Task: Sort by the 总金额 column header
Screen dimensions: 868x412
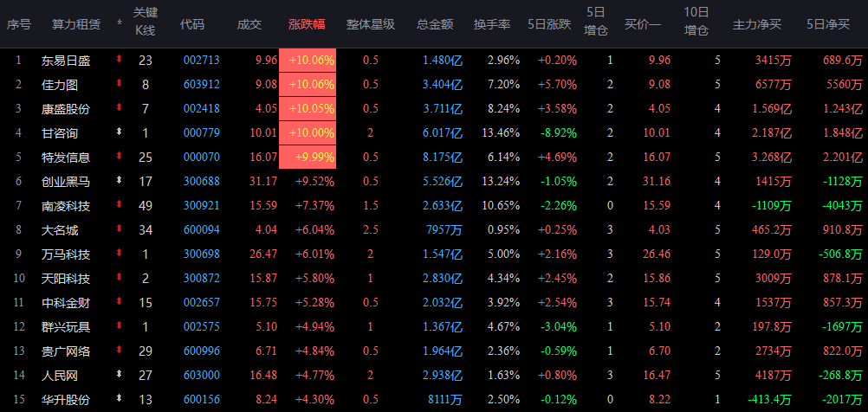Action: (435, 24)
